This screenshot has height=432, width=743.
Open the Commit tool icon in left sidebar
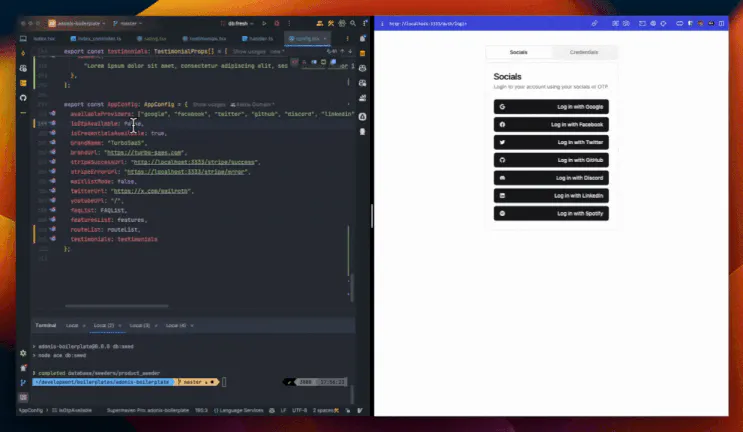point(23,54)
